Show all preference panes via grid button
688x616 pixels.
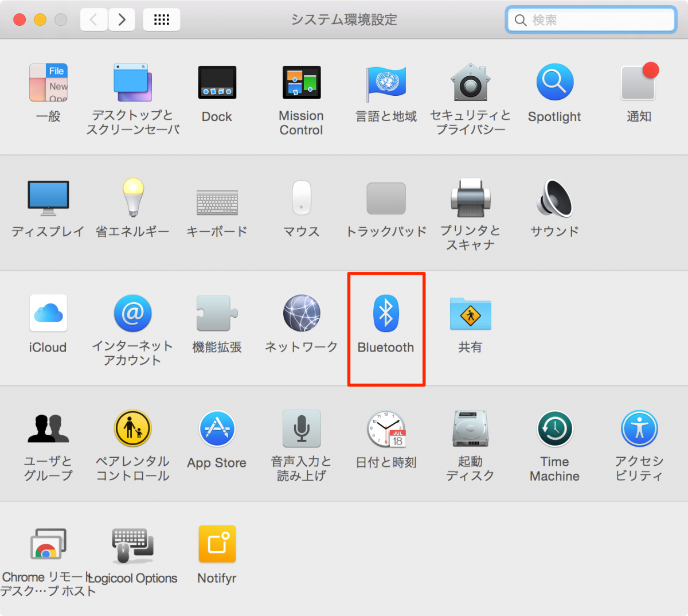pos(161,19)
